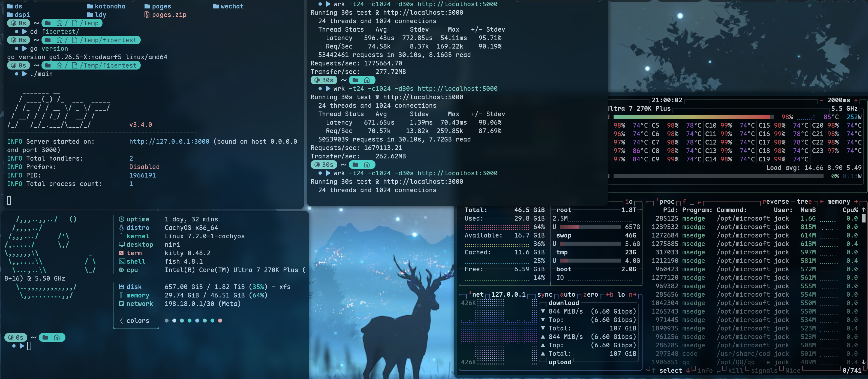Click the memory stick icon
Screen dimensions: 868x379
tap(121, 296)
